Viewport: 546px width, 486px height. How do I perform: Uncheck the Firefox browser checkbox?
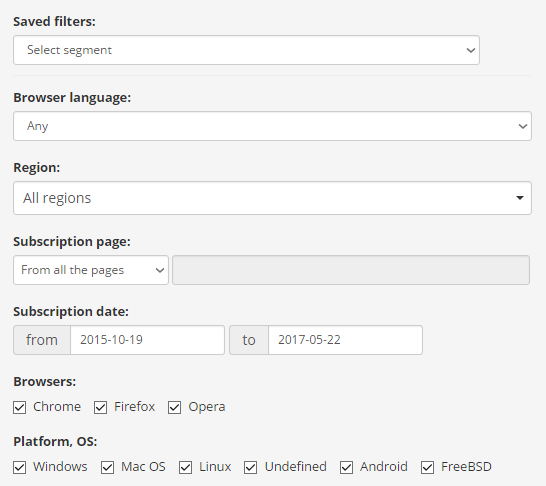coord(100,407)
